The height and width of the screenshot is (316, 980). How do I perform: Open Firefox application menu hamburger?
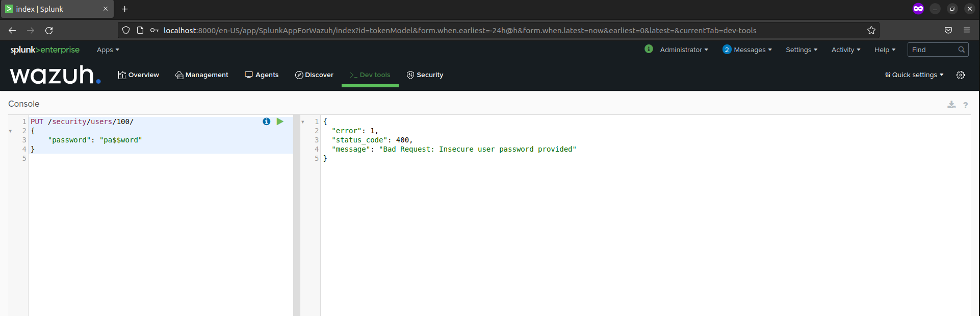click(x=967, y=30)
